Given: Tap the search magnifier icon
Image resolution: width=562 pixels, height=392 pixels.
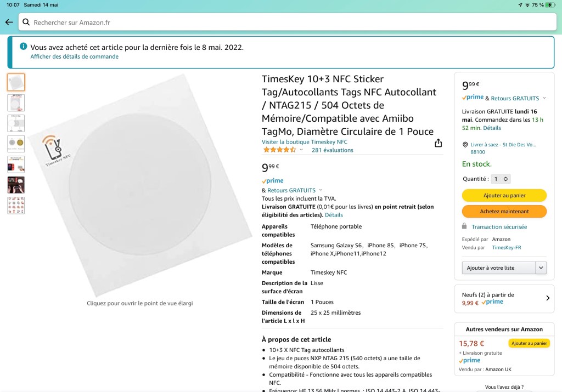Looking at the screenshot, I should pos(26,22).
